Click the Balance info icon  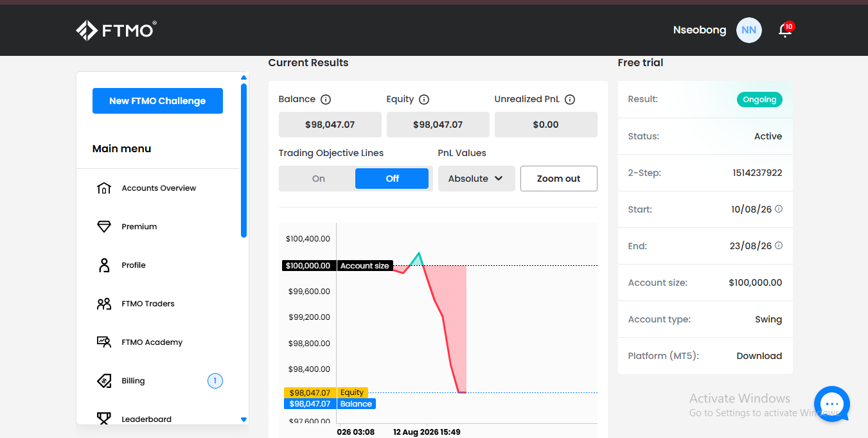(326, 100)
